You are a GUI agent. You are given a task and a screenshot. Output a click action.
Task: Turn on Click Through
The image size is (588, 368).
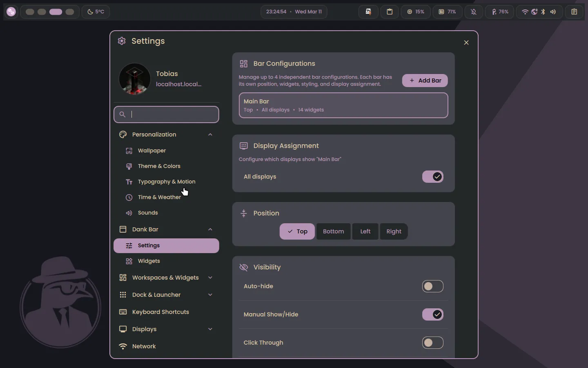(432, 343)
